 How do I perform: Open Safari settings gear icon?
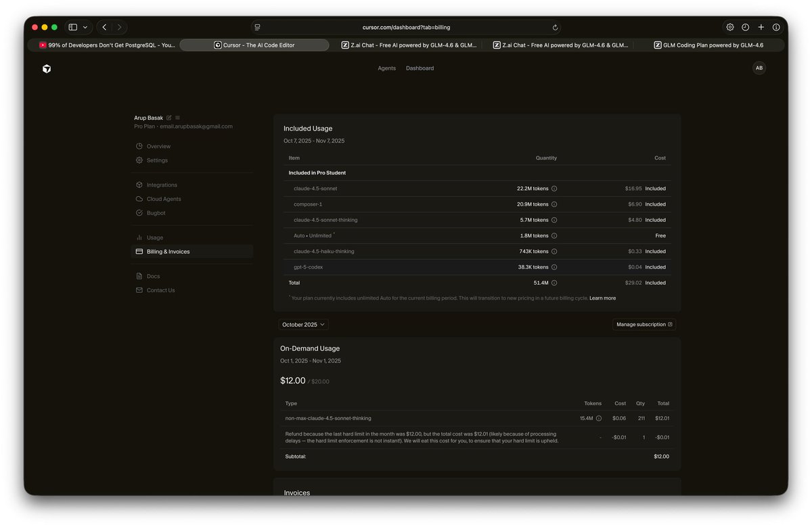(730, 27)
